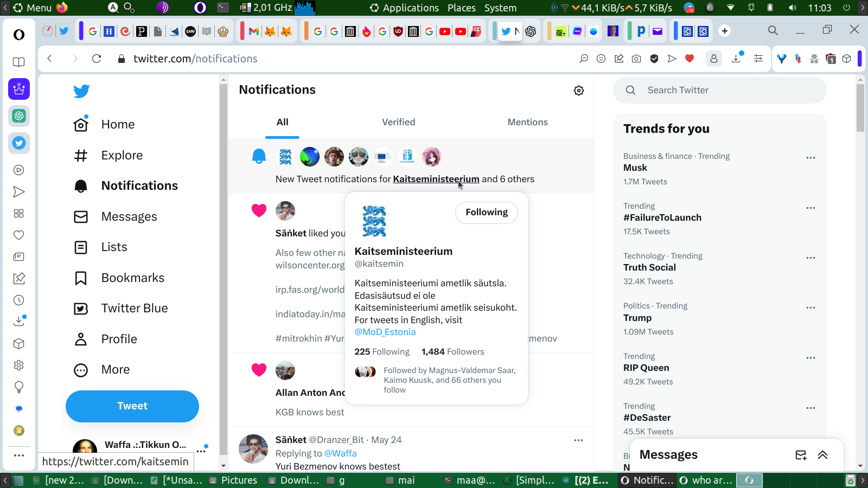Image resolution: width=868 pixels, height=488 pixels.
Task: Open the volume control in system panel
Action: pos(793,8)
